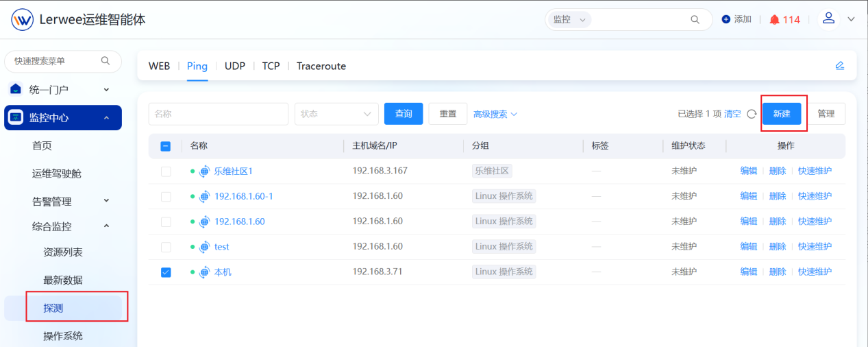The height and width of the screenshot is (347, 868).
Task: Click the 重置 button
Action: pyautogui.click(x=448, y=114)
